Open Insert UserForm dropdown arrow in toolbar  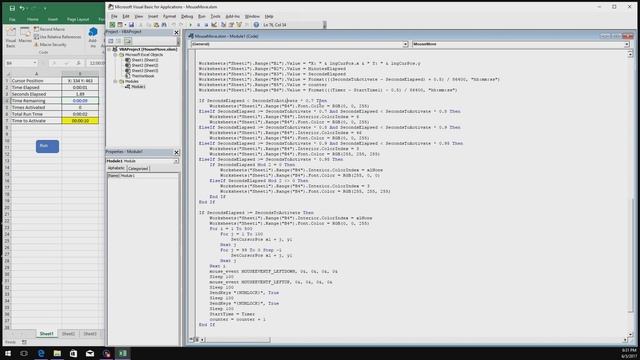pyautogui.click(x=125, y=25)
